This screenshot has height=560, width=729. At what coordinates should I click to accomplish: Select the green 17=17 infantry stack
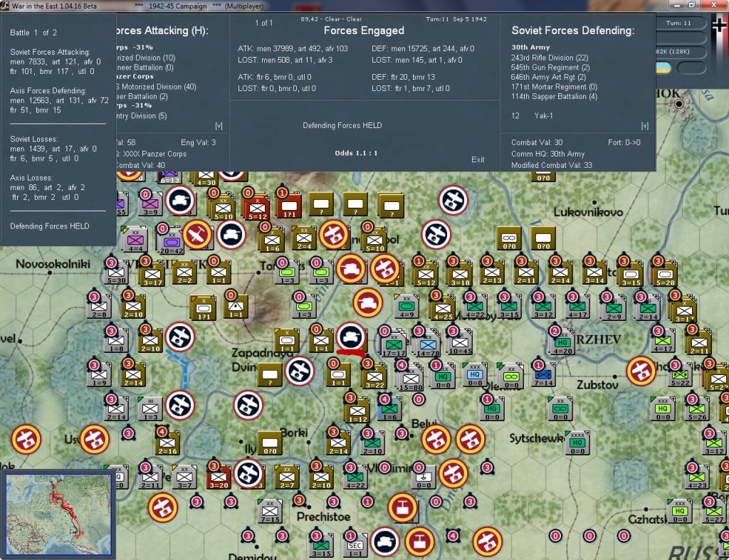pos(394,345)
